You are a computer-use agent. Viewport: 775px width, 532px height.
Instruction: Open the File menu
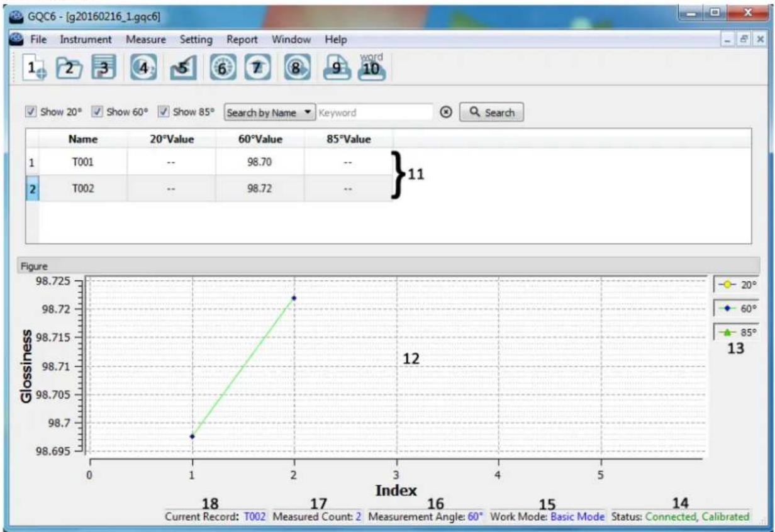pyautogui.click(x=39, y=39)
